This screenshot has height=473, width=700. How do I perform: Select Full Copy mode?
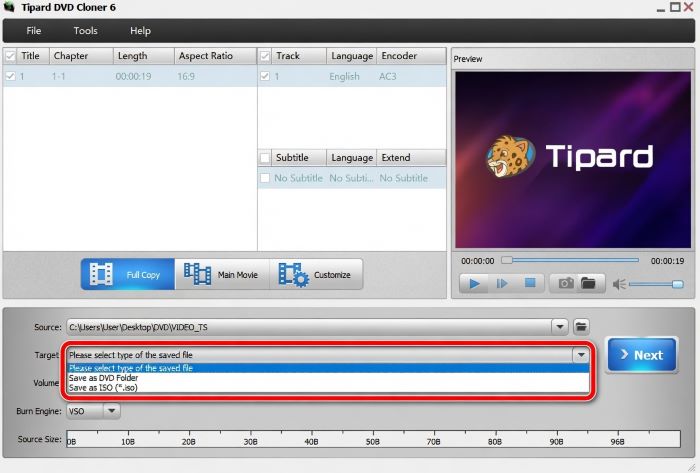pyautogui.click(x=128, y=274)
